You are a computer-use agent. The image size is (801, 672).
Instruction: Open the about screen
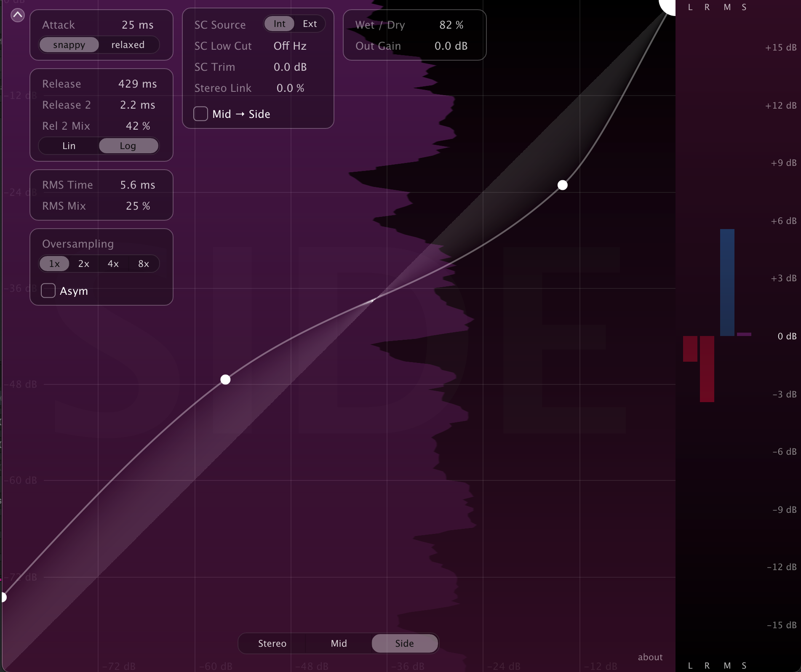tap(650, 657)
